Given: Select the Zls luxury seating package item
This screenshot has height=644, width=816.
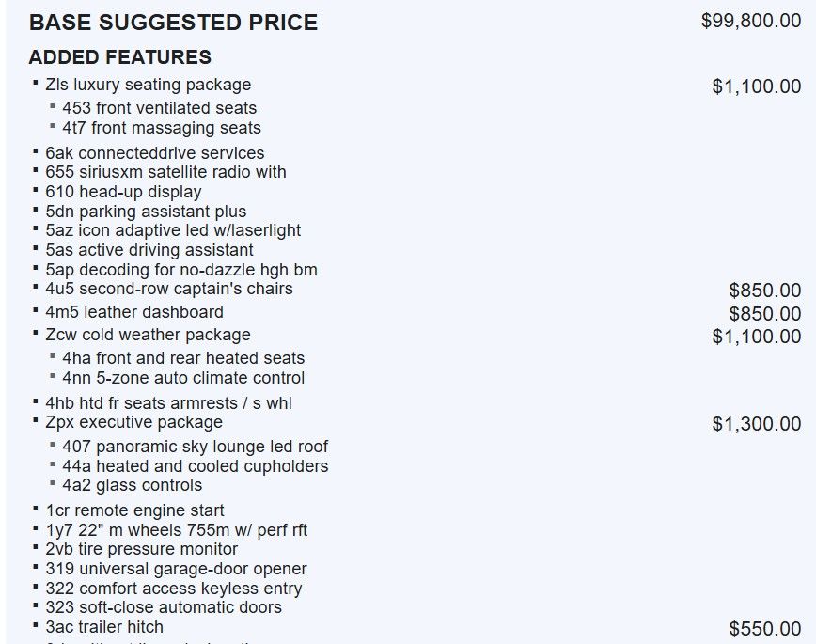Looking at the screenshot, I should click(148, 85).
